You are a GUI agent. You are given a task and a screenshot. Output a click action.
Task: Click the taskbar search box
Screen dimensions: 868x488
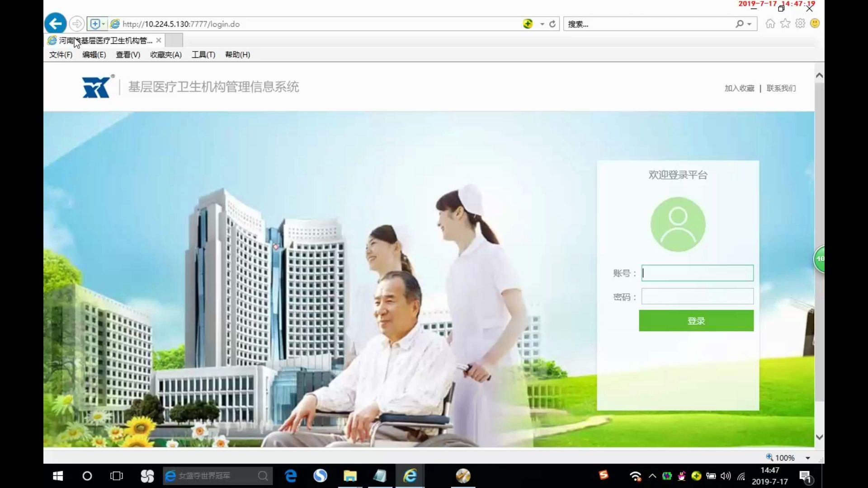(x=217, y=476)
